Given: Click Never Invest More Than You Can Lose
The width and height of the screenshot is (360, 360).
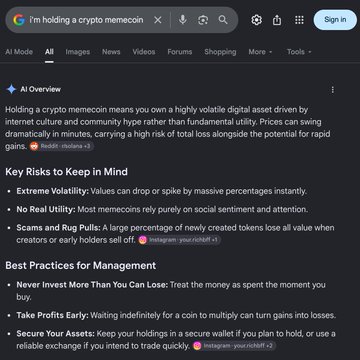Looking at the screenshot, I should tap(93, 285).
